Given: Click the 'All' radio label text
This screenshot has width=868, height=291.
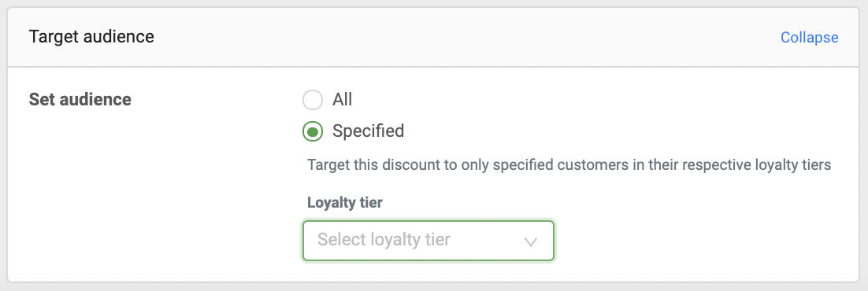Looking at the screenshot, I should pos(342,100).
